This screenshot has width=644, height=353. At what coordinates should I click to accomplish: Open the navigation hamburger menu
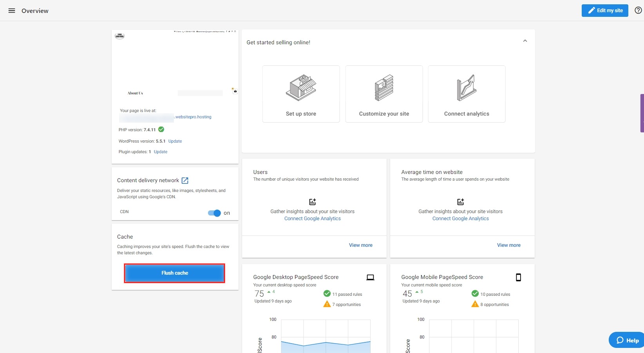tap(11, 11)
